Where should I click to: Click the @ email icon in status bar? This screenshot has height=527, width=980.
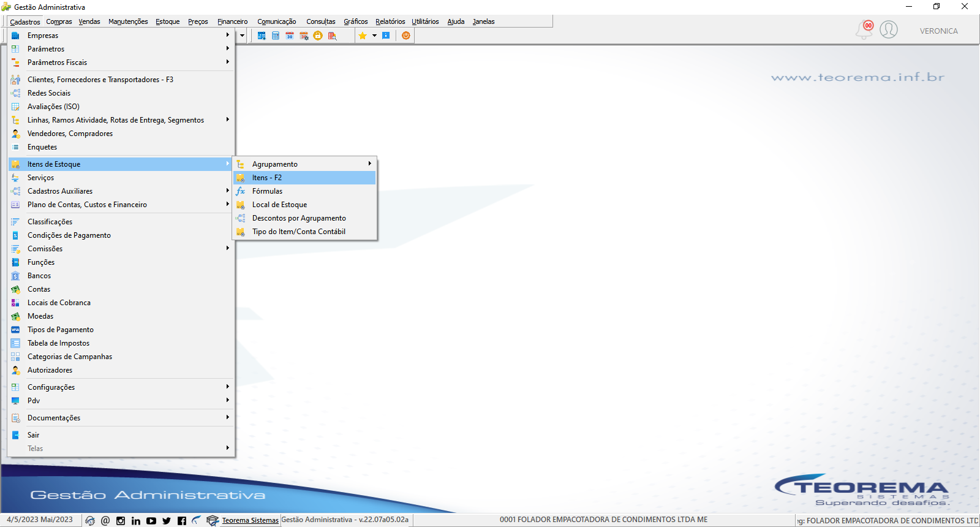(x=105, y=520)
